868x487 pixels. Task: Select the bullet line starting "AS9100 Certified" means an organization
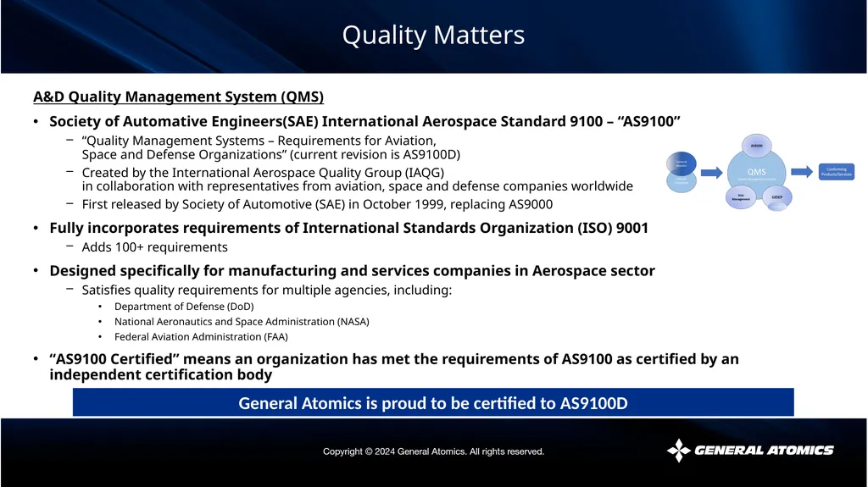tap(394, 358)
